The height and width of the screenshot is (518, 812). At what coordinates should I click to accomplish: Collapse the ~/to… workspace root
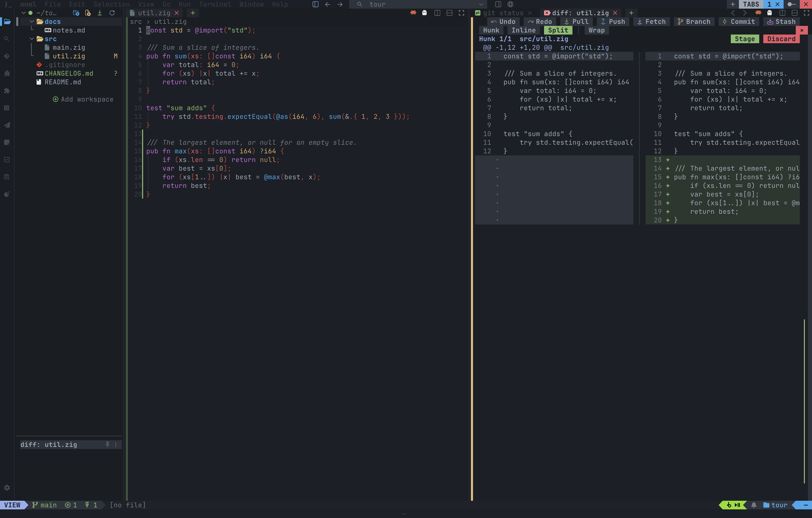tap(23, 13)
